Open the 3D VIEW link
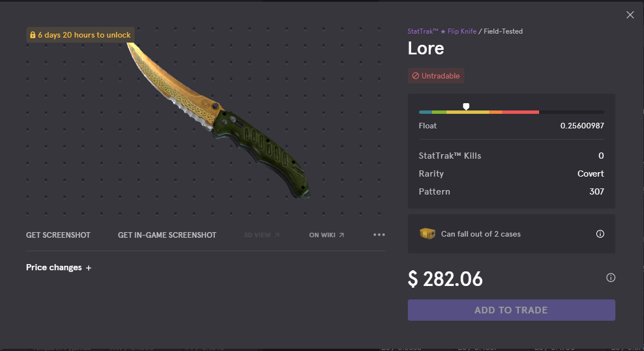This screenshot has height=351, width=644. (x=261, y=235)
